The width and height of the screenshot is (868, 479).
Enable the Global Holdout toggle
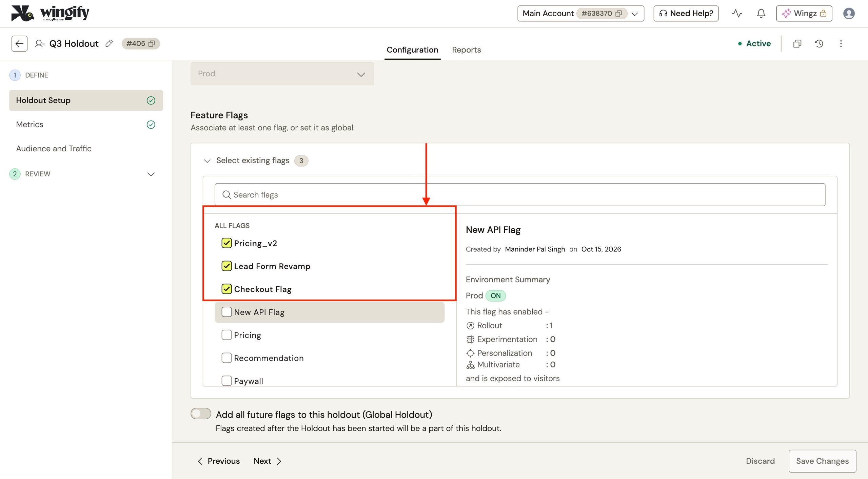(201, 414)
